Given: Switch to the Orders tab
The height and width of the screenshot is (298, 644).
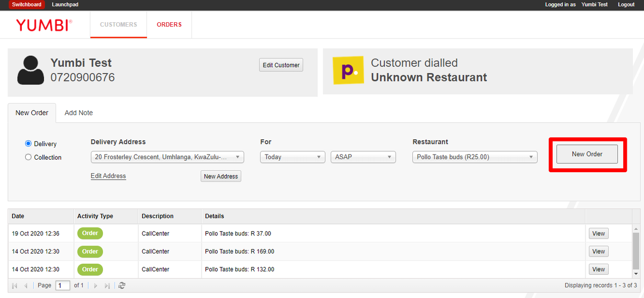Looking at the screenshot, I should point(169,24).
